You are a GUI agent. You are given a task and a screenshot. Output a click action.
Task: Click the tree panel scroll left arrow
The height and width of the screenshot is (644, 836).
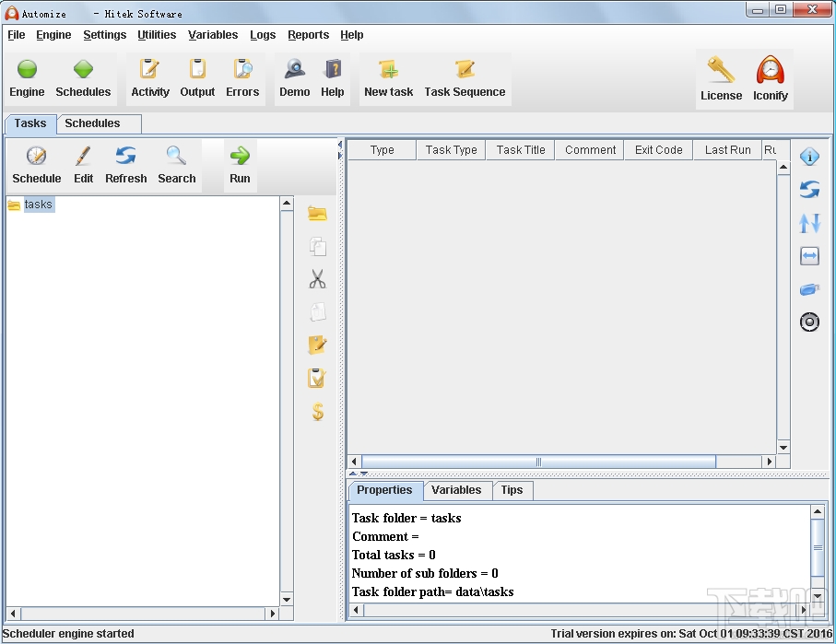[x=13, y=614]
